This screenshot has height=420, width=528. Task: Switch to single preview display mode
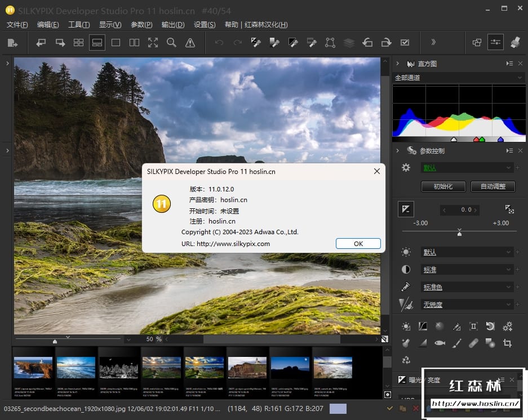tap(116, 43)
